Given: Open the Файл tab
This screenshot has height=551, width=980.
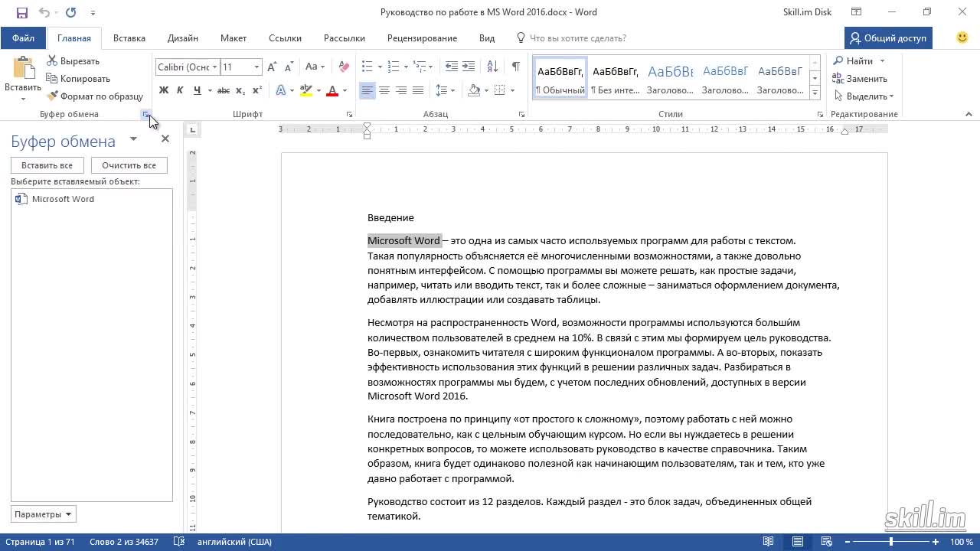Looking at the screenshot, I should 23,37.
